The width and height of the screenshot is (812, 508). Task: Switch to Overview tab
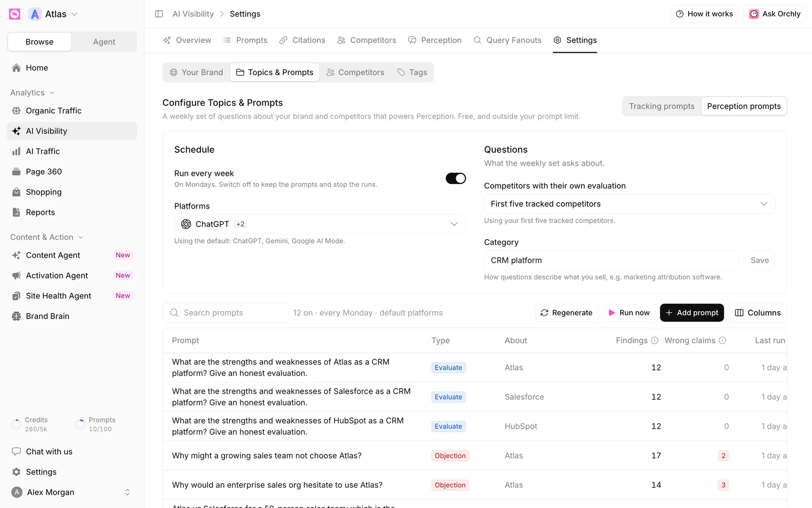(x=187, y=40)
